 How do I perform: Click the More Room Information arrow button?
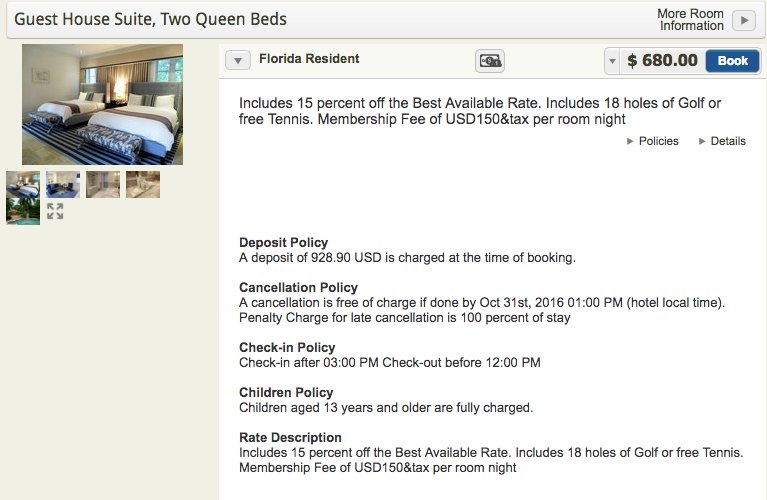pyautogui.click(x=744, y=21)
